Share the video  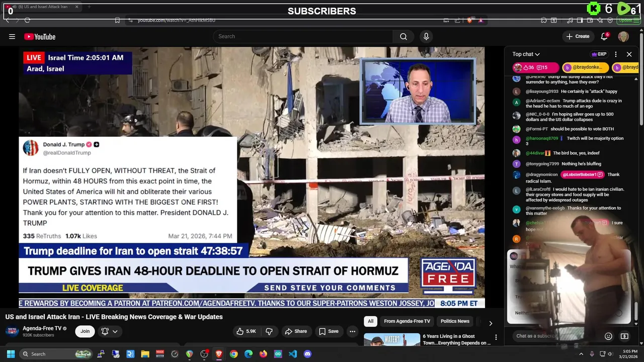click(x=296, y=331)
